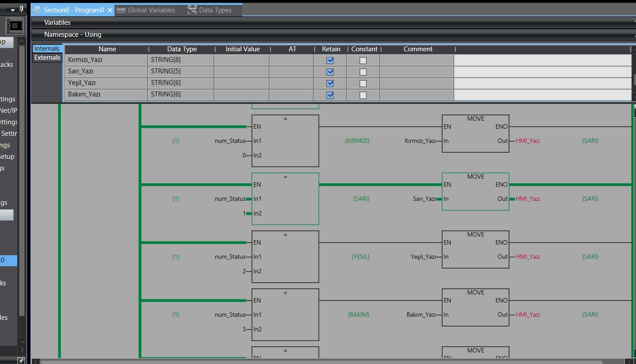This screenshot has width=636, height=364.
Task: Uncheck Retain for Kırmızı_Yazı
Action: tap(330, 60)
